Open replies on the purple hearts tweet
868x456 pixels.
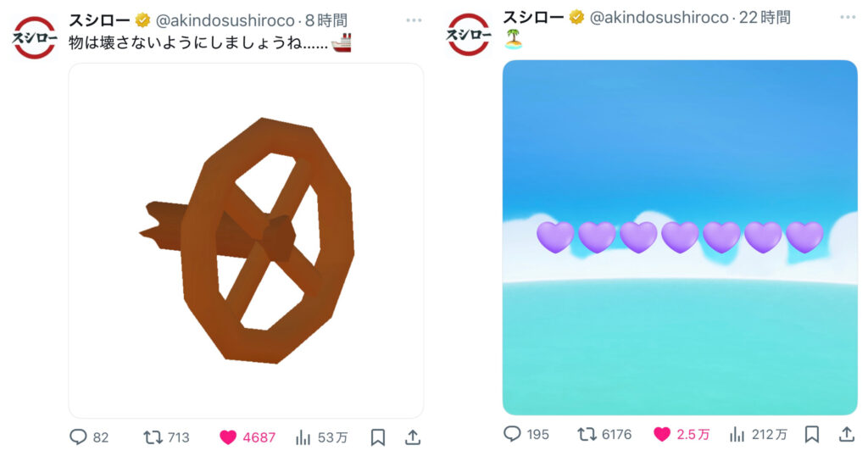pos(526,434)
